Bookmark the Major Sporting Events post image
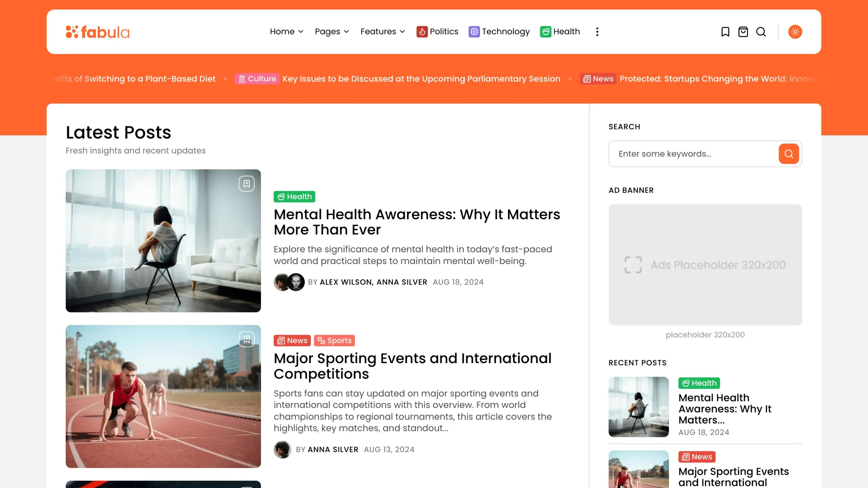The height and width of the screenshot is (488, 868). tap(246, 339)
